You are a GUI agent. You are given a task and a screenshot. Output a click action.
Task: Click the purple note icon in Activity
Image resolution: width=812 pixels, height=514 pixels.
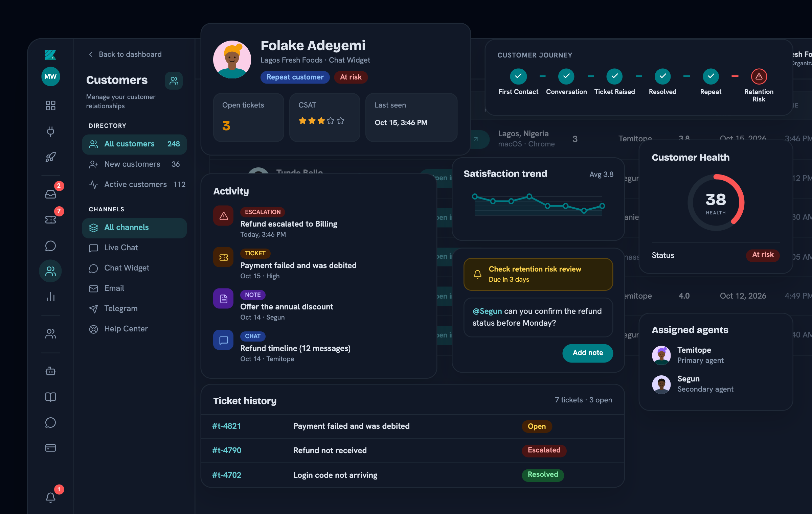[x=223, y=299]
